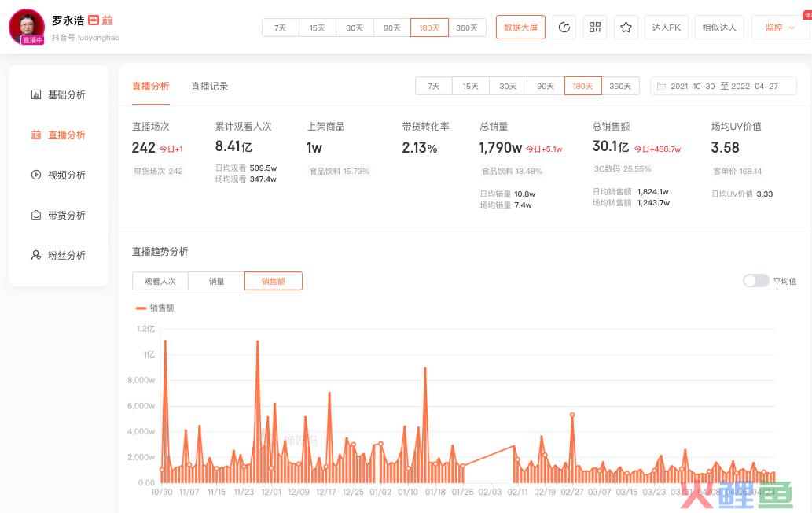This screenshot has height=513, width=812.
Task: Click the 基础分析 chart icon in sidebar
Action: click(x=35, y=94)
